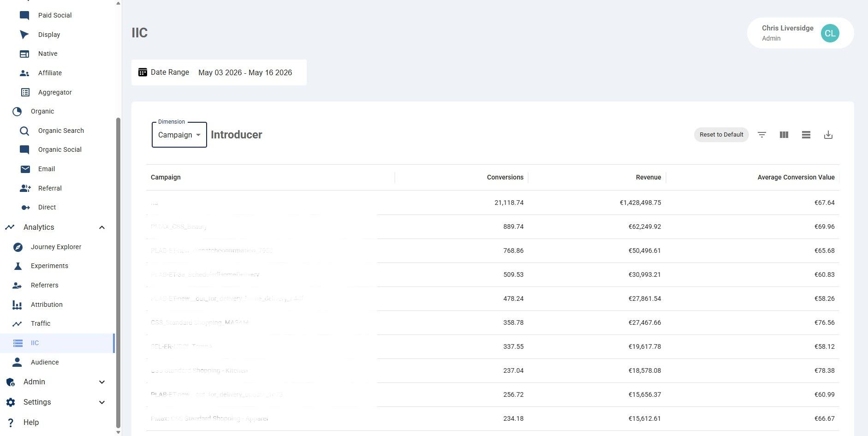Image resolution: width=868 pixels, height=436 pixels.
Task: Open Journey Explorer via its compass icon
Action: 18,247
